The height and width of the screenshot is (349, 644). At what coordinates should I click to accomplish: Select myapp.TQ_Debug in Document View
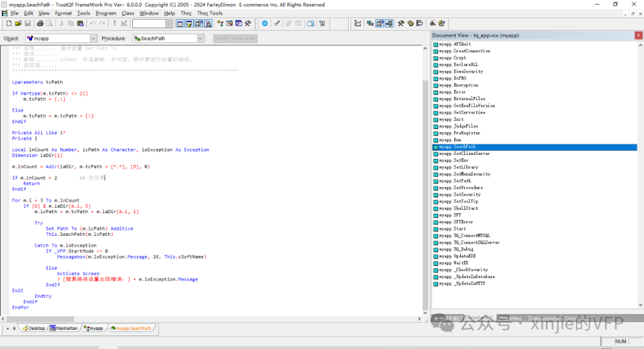[456, 250]
